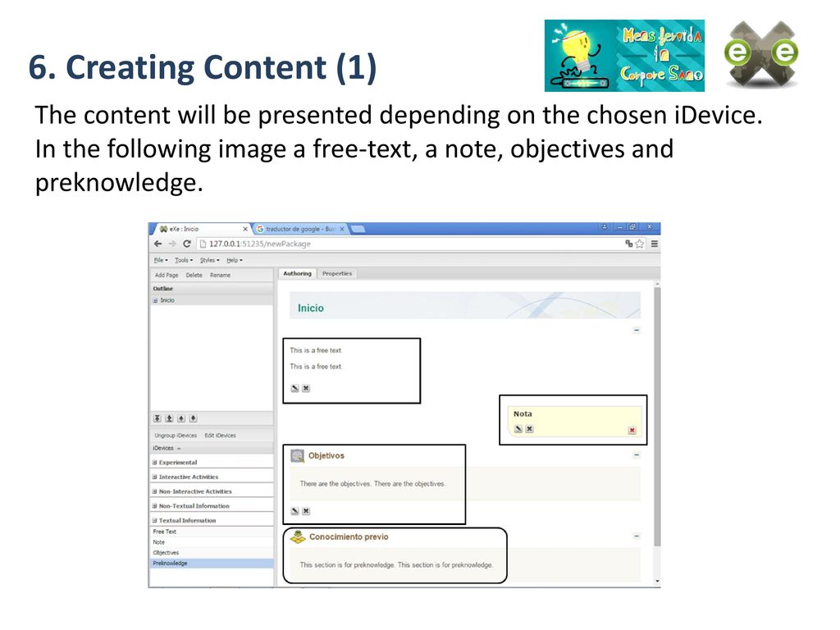The width and height of the screenshot is (840, 630).
Task: Click the Inicio page title
Action: 311,308
